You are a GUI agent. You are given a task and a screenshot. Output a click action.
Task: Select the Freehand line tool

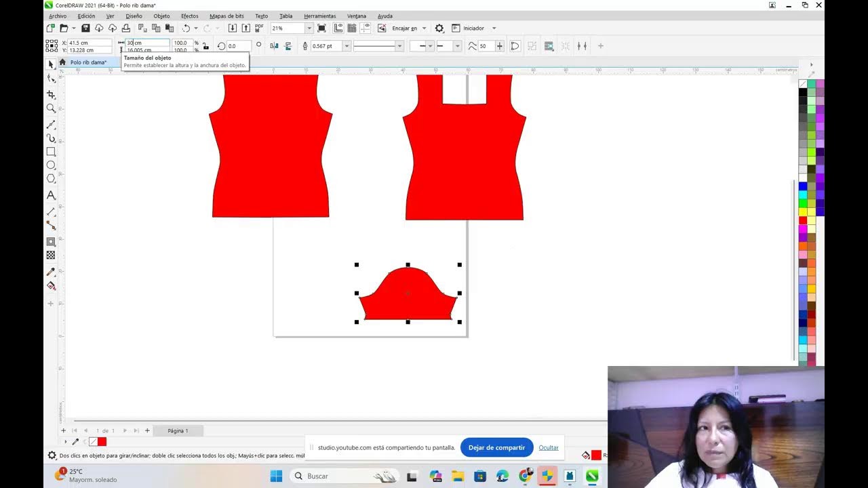point(51,125)
